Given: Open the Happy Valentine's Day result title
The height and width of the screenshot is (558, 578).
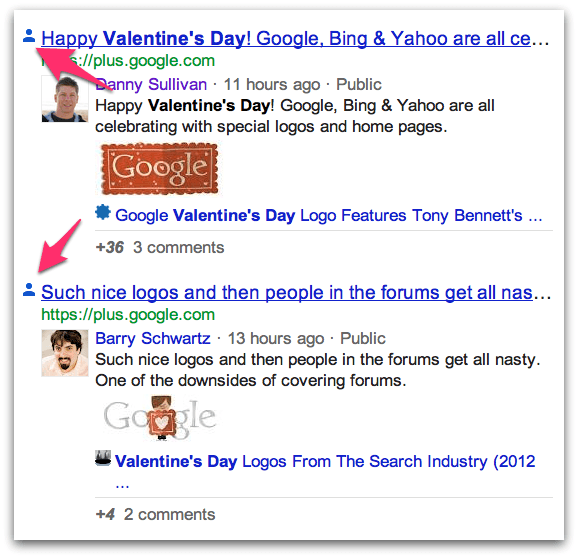Looking at the screenshot, I should pyautogui.click(x=286, y=38).
